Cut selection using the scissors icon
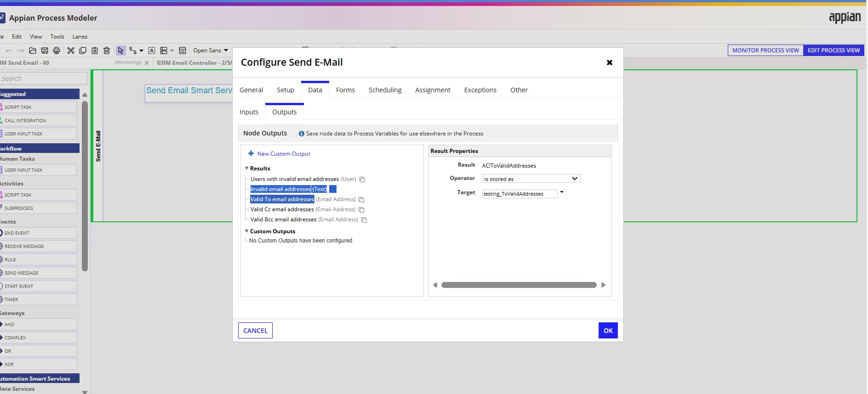This screenshot has width=868, height=394. click(x=71, y=51)
